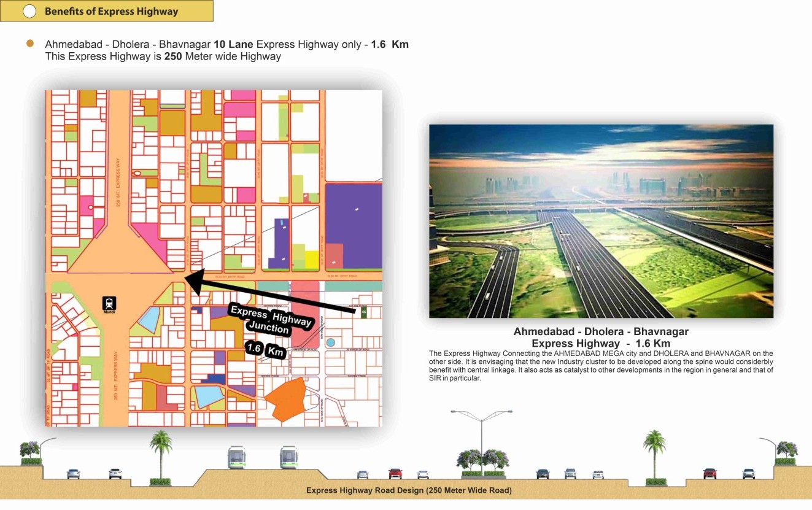Click the small teal circle on the map
This screenshot has height=510, width=812.
[x=331, y=342]
